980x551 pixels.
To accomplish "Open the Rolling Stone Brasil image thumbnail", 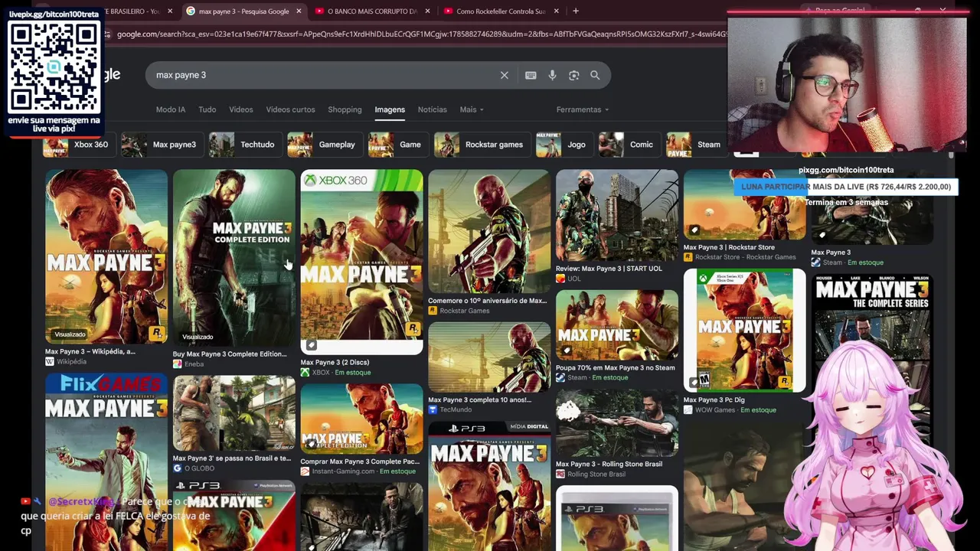I will [x=617, y=423].
